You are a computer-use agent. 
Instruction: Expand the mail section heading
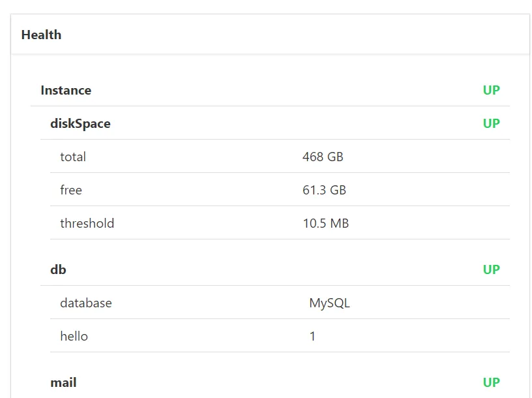(63, 382)
